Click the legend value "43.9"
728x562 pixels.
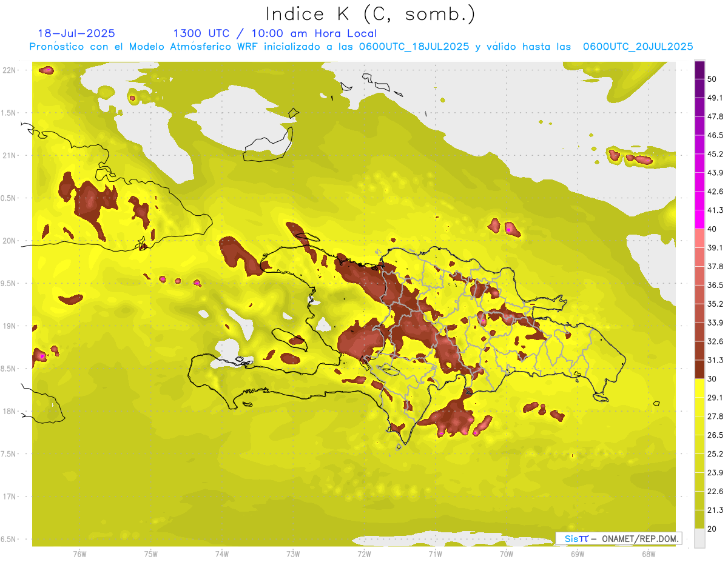point(715,173)
